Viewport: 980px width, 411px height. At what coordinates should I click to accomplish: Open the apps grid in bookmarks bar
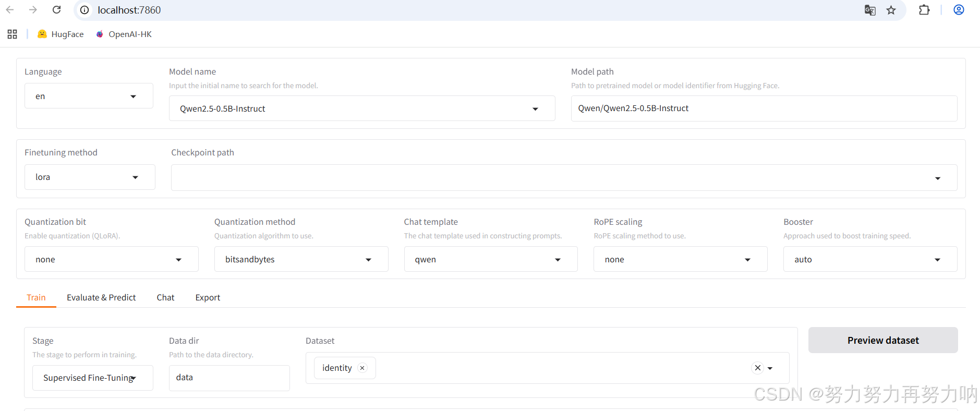[x=13, y=34]
